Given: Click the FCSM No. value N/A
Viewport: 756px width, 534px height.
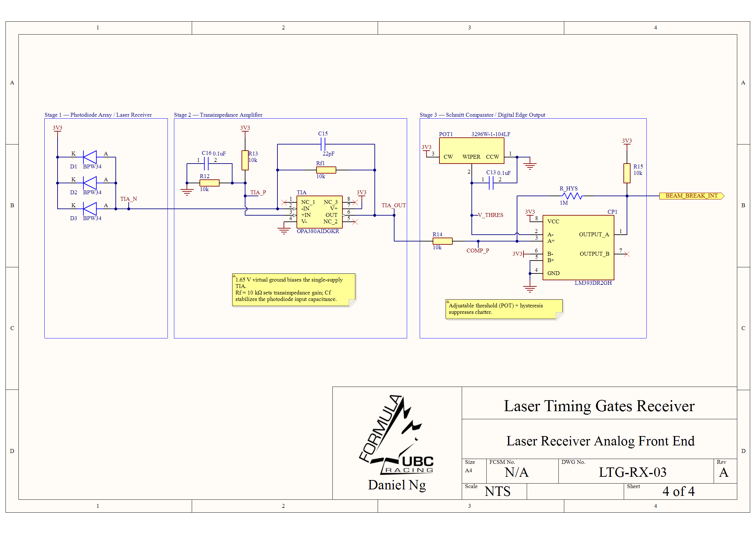Looking at the screenshot, I should [x=516, y=473].
